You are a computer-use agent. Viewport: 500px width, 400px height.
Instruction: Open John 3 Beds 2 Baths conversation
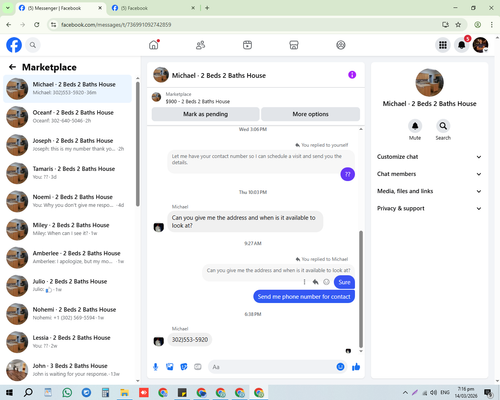68,370
